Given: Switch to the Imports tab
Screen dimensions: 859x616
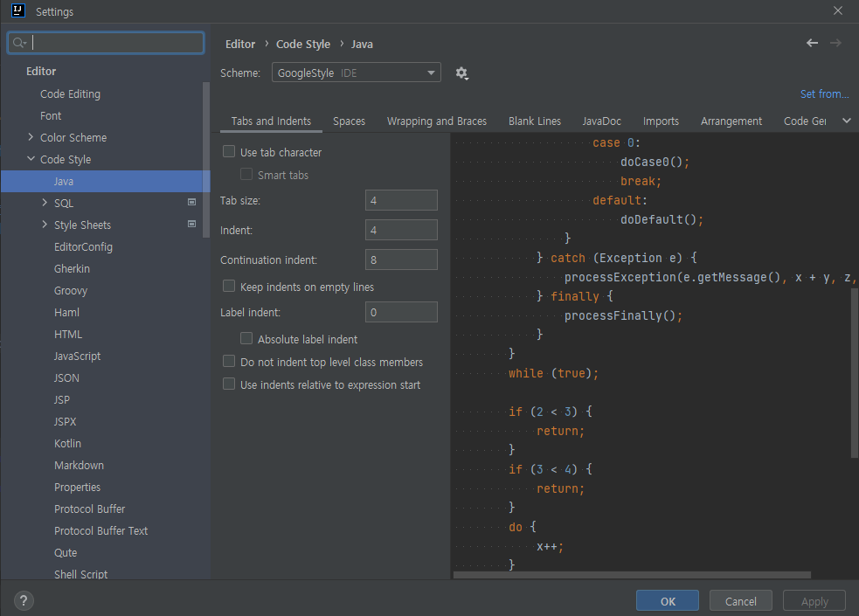Looking at the screenshot, I should 661,121.
